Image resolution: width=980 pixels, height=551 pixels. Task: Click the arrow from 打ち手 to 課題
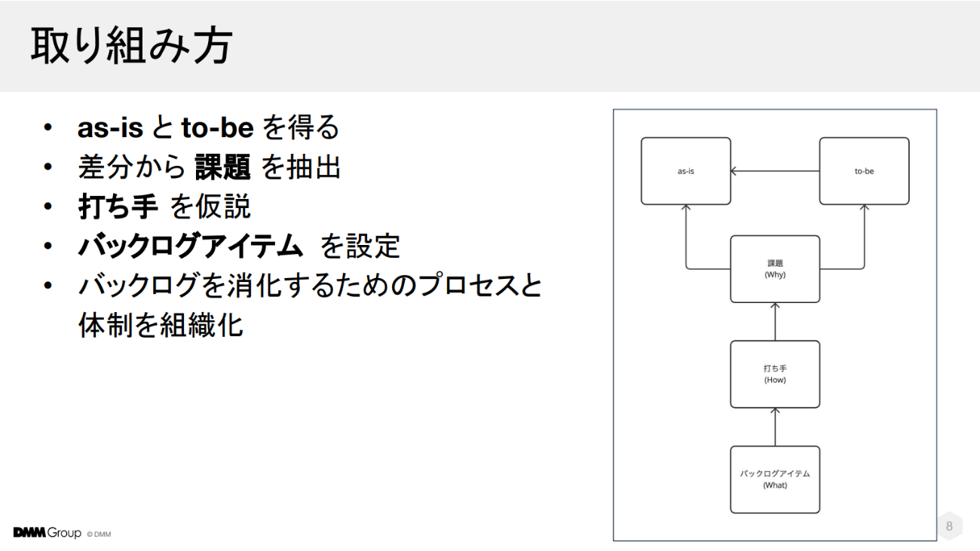775,322
